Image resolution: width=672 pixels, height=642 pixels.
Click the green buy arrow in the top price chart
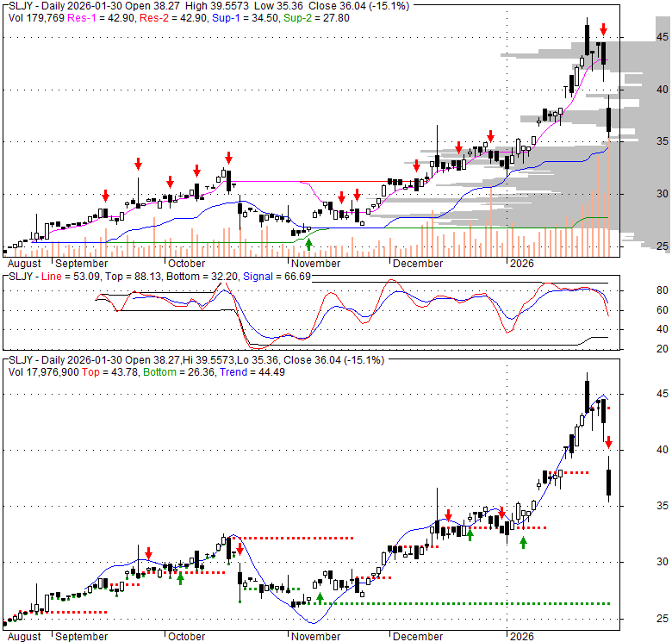tap(308, 244)
